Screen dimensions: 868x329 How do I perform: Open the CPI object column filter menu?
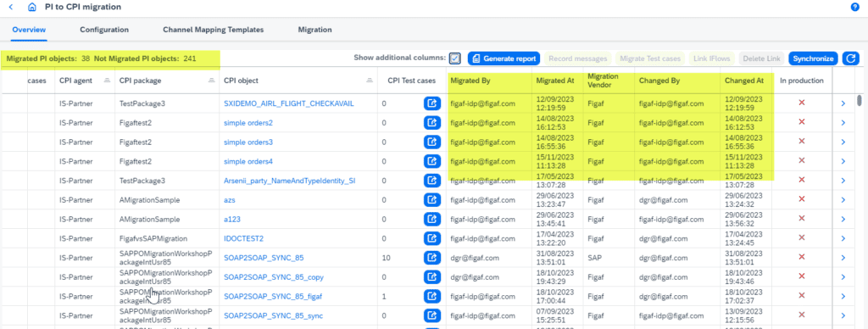pos(370,81)
